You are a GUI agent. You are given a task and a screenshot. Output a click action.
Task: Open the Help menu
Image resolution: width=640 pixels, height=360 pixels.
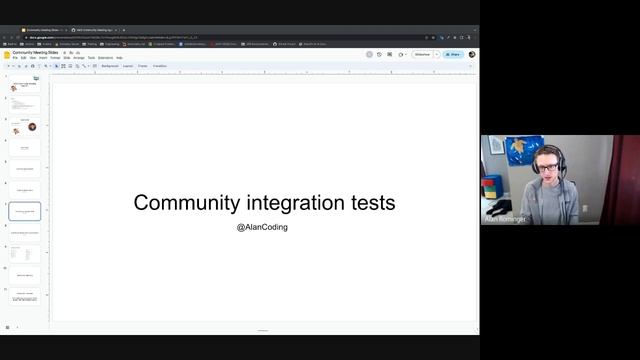tap(119, 58)
